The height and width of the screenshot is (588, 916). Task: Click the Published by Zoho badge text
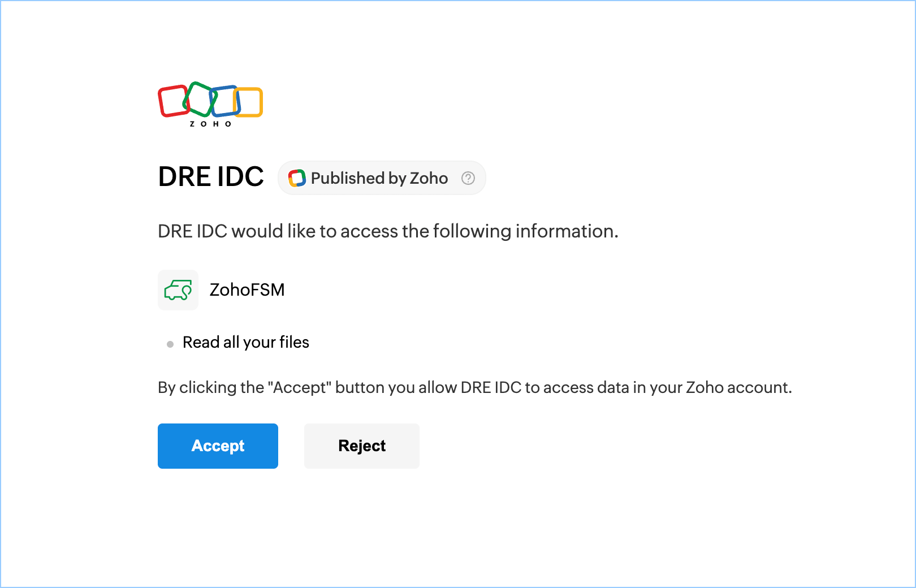tap(379, 178)
